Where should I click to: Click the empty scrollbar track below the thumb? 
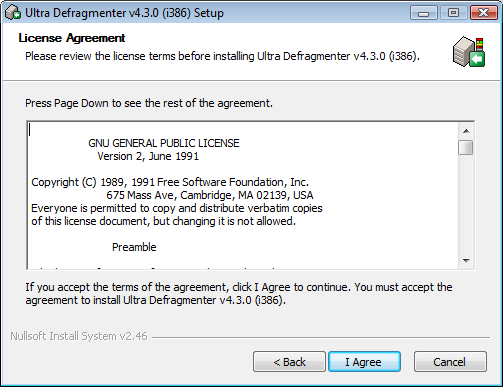click(x=466, y=204)
